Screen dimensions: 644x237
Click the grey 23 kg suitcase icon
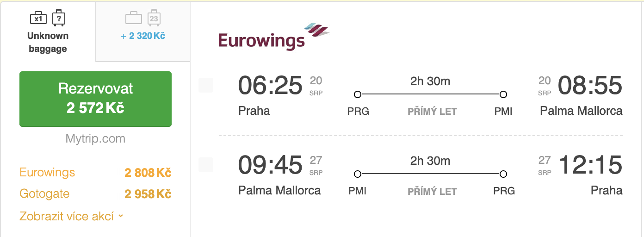154,18
